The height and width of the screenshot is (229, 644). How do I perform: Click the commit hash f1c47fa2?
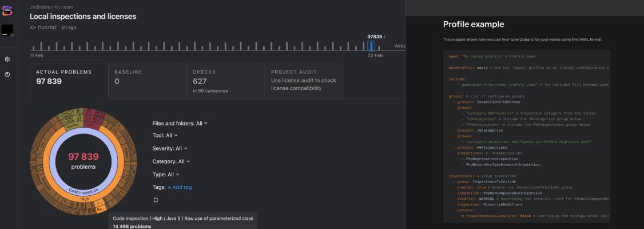[47, 27]
